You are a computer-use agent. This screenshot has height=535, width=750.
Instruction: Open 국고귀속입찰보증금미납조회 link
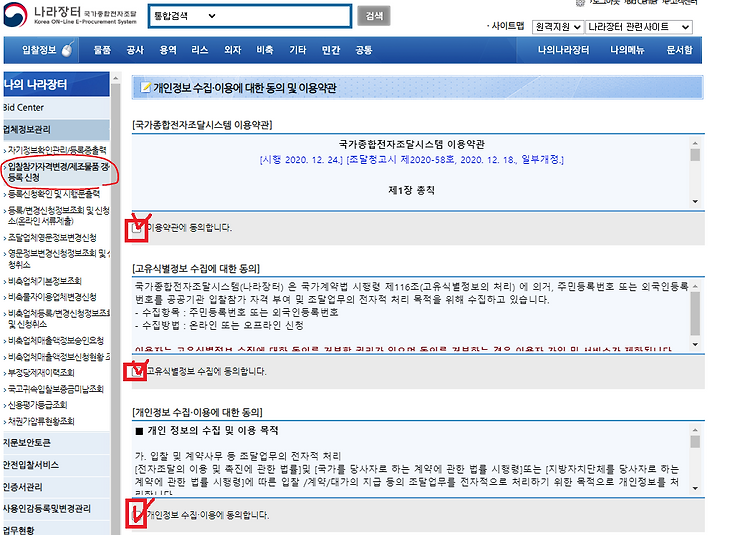pyautogui.click(x=55, y=389)
